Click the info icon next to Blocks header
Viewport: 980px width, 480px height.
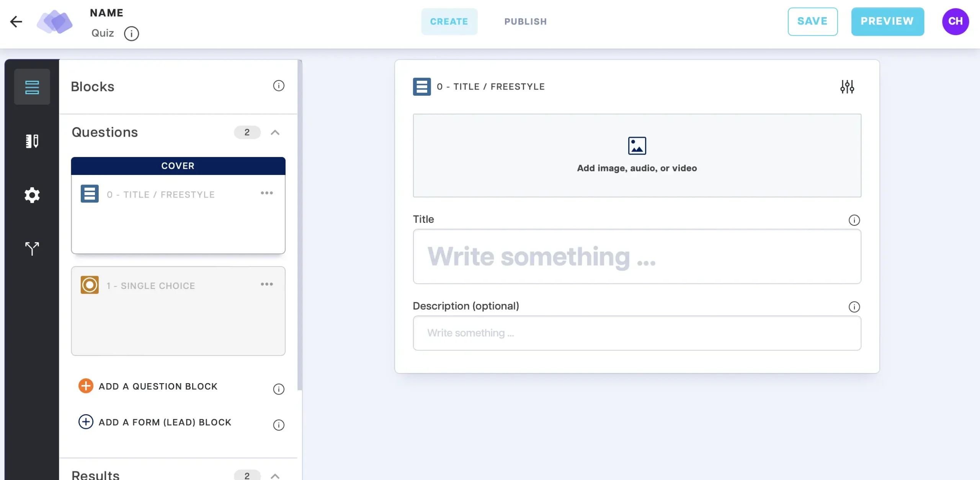(279, 86)
